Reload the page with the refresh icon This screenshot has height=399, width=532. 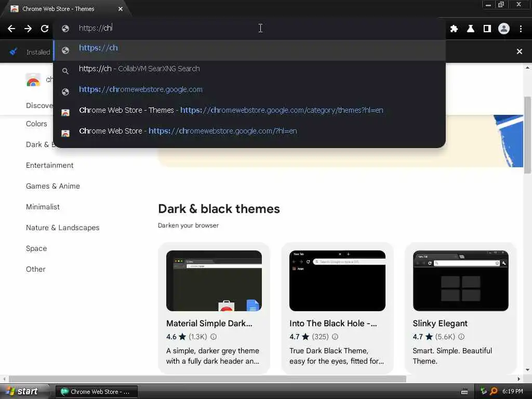tap(45, 29)
